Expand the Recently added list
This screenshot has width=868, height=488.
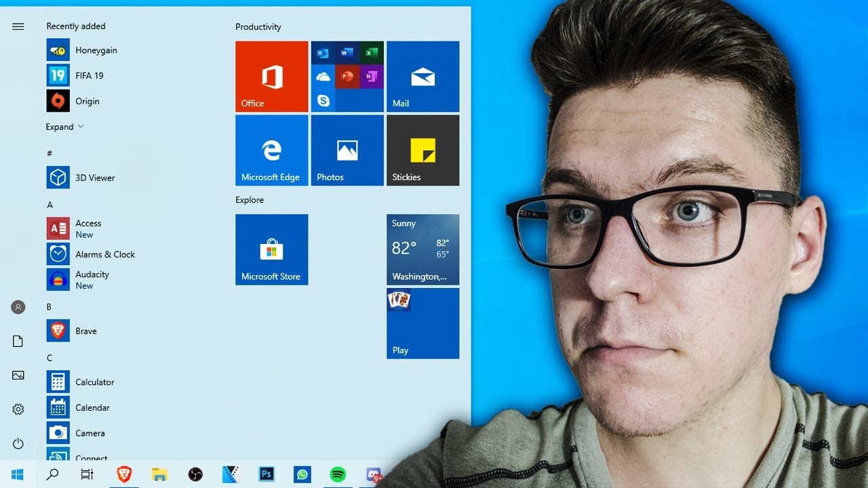(x=65, y=127)
